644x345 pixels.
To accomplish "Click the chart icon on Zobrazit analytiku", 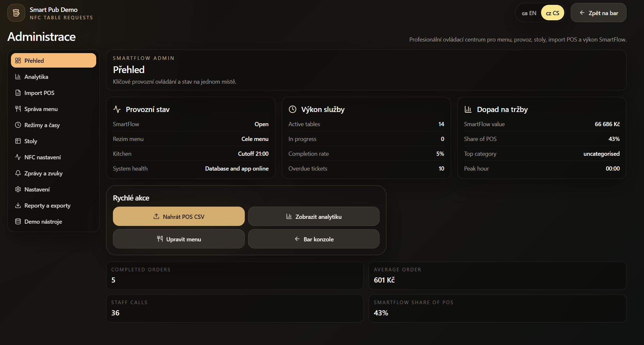I will click(289, 216).
